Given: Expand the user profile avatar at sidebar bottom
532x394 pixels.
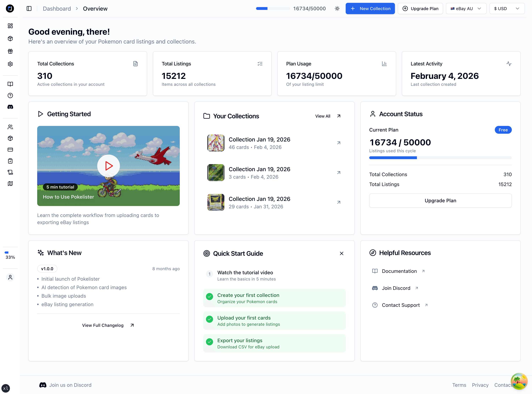Looking at the screenshot, I should click(10, 277).
